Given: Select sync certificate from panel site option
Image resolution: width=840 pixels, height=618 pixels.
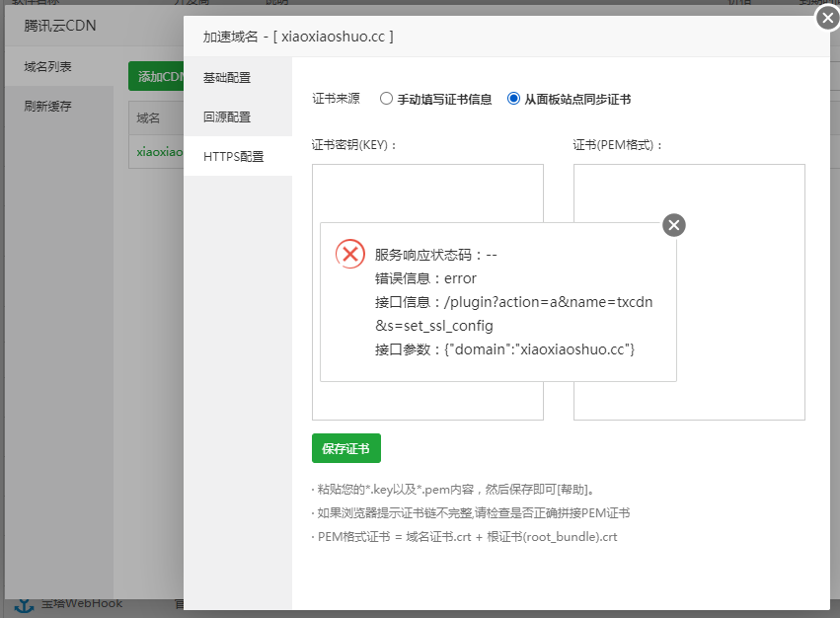Looking at the screenshot, I should click(x=513, y=99).
